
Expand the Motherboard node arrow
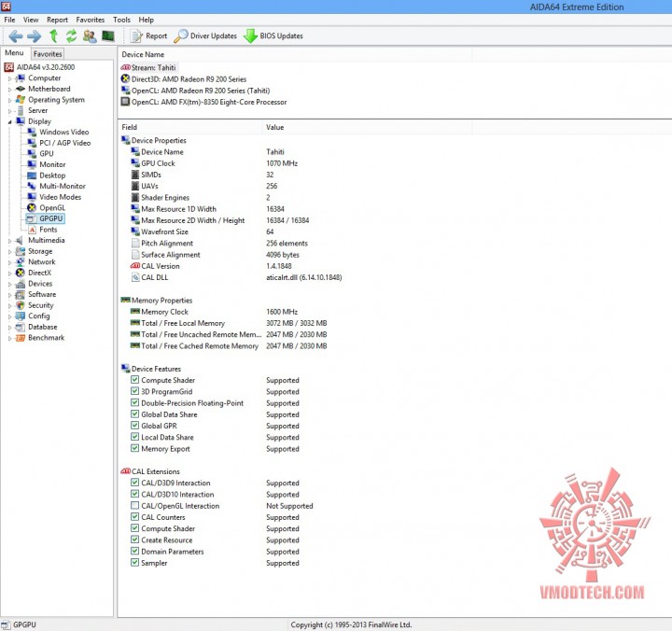click(x=9, y=90)
